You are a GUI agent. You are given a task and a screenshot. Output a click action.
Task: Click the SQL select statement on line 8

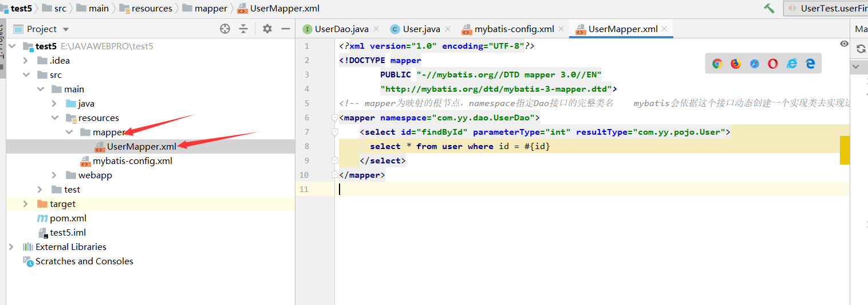pos(460,146)
